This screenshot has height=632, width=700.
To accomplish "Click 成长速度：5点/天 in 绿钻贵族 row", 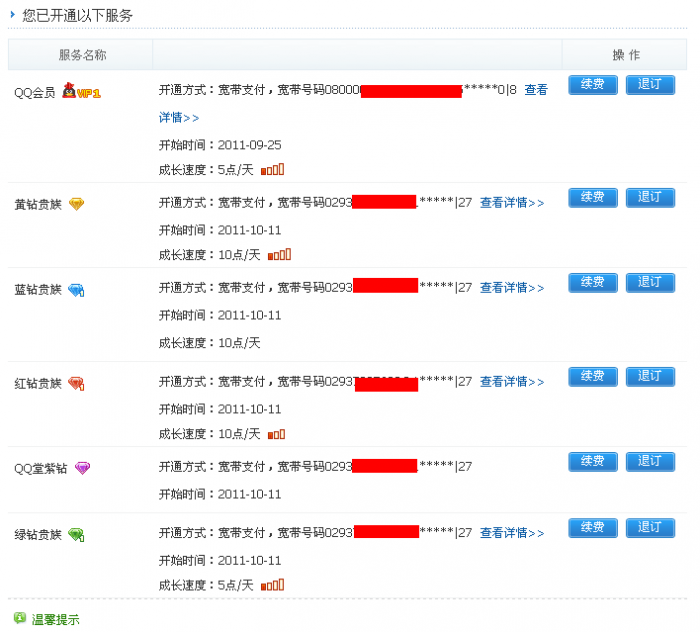I will pos(206,585).
